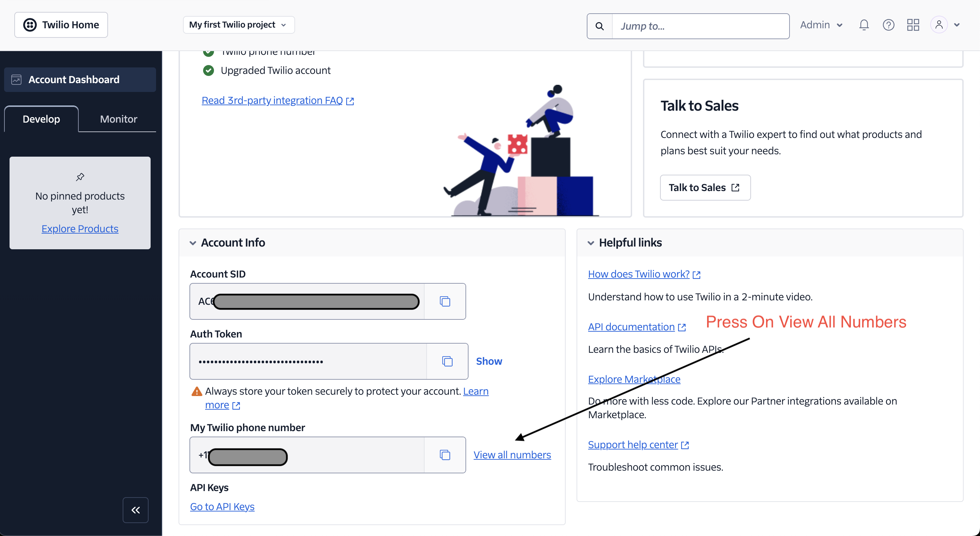
Task: Open the products grid icon
Action: (913, 25)
